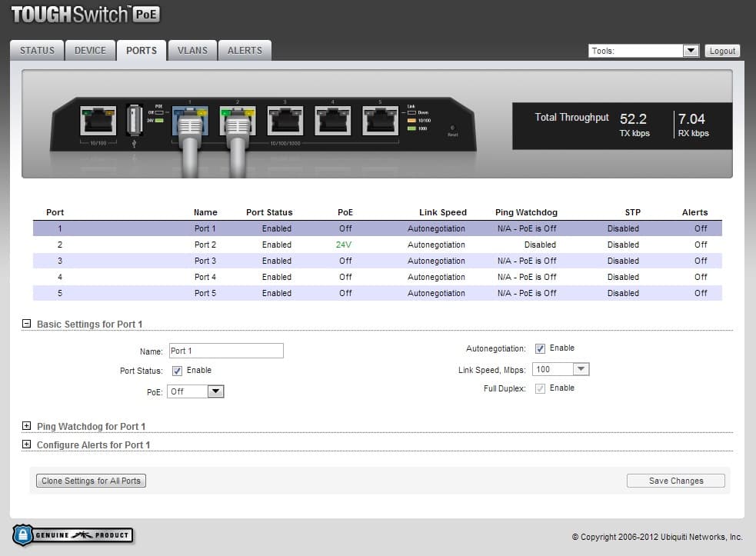Open the PoE dropdown for Port 1
Viewport: 756px width, 556px height.
pos(195,391)
